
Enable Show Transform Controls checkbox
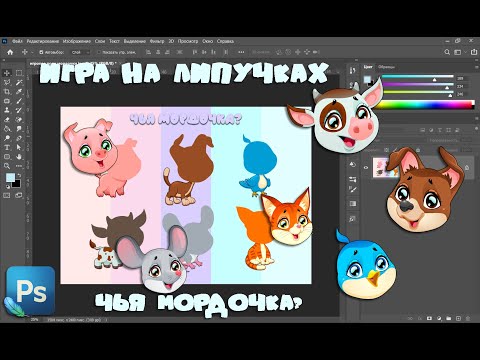[x=99, y=52]
